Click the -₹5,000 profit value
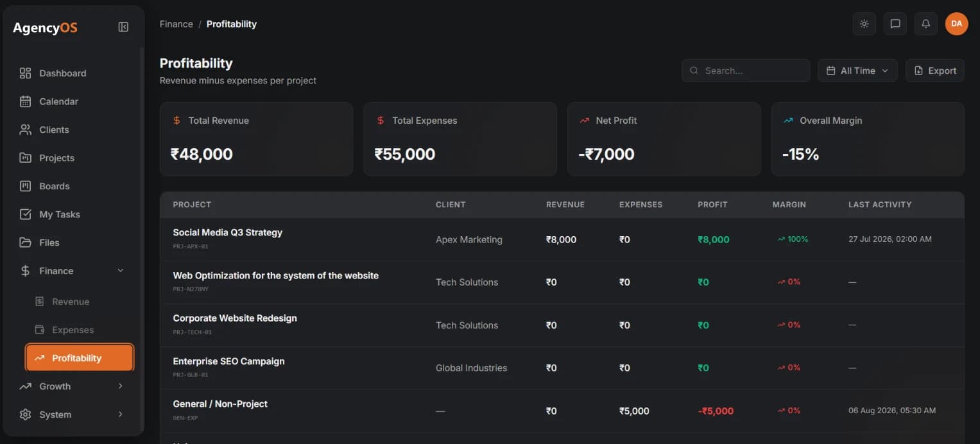 click(716, 411)
